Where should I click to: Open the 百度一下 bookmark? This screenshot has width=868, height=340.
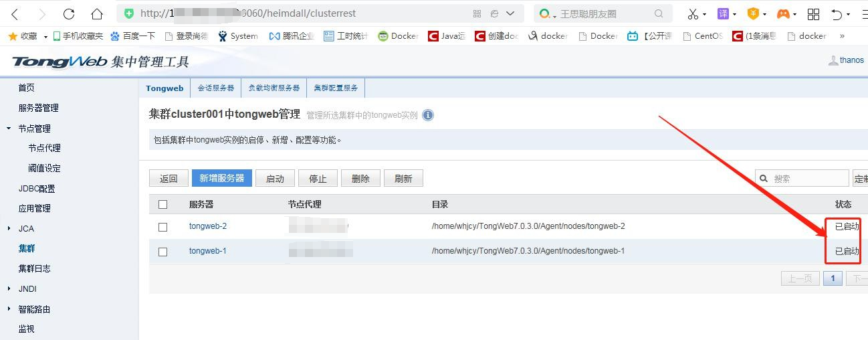click(x=132, y=36)
